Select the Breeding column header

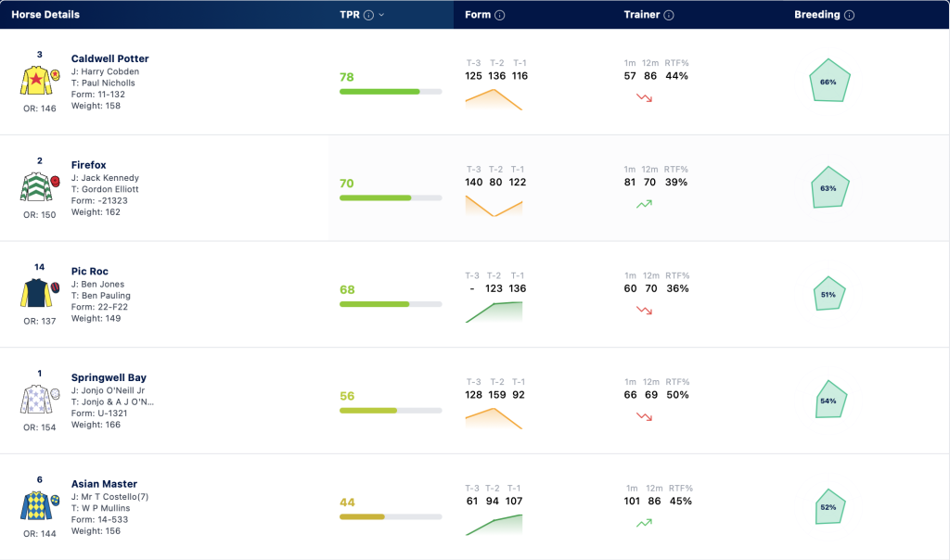(x=817, y=15)
